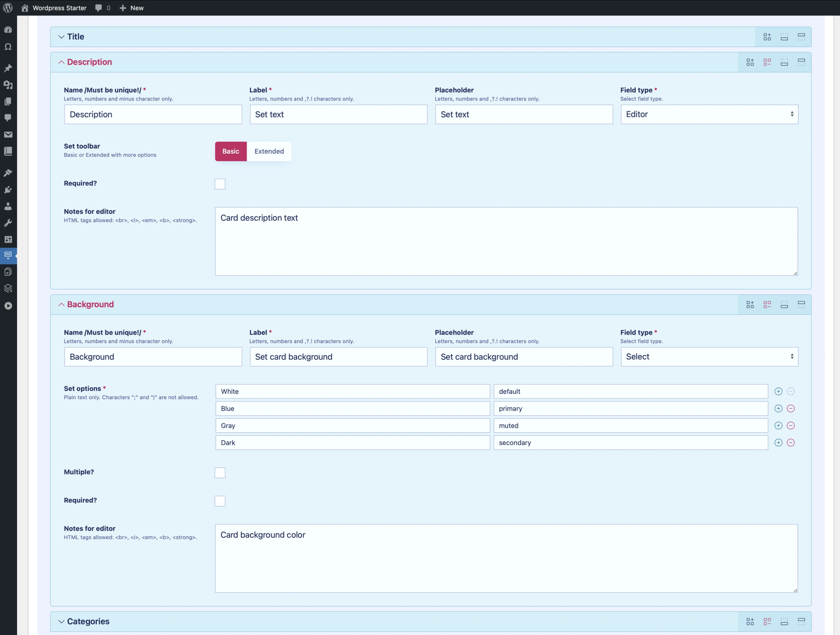The image size is (840, 635).
Task: Open Appearance paintbrush sidebar icon
Action: 8,173
